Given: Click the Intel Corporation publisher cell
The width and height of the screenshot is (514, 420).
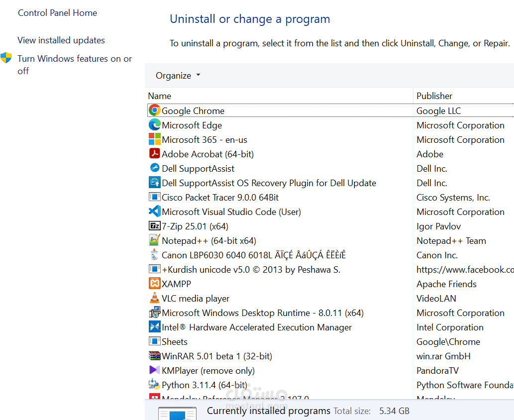Looking at the screenshot, I should [x=450, y=327].
